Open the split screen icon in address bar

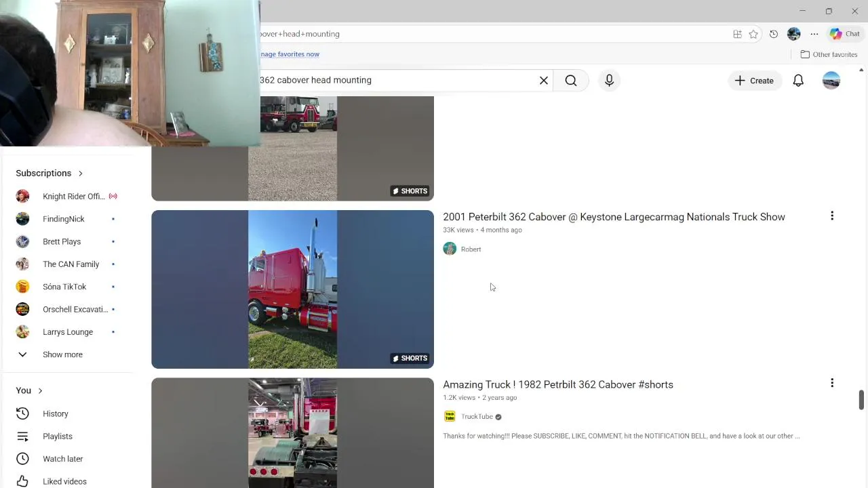pos(737,34)
